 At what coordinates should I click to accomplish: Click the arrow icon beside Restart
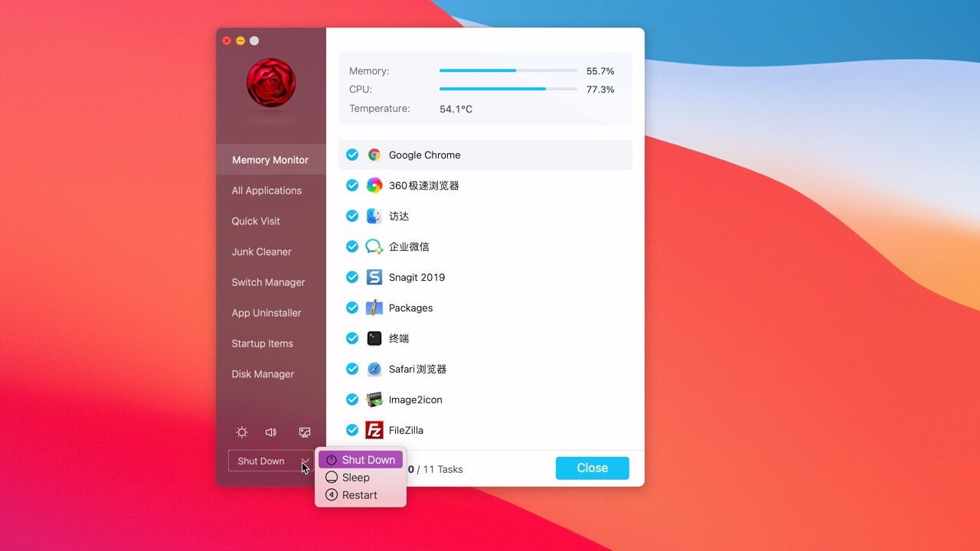[332, 495]
